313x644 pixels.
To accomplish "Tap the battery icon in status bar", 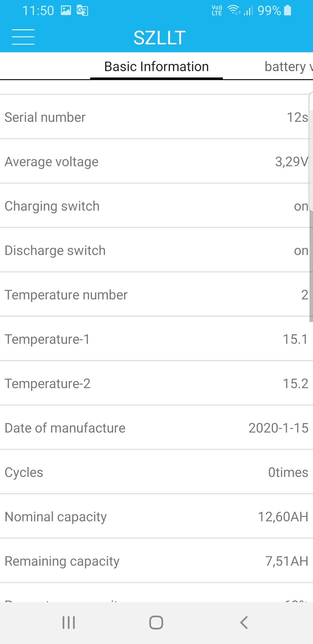I will (x=288, y=10).
